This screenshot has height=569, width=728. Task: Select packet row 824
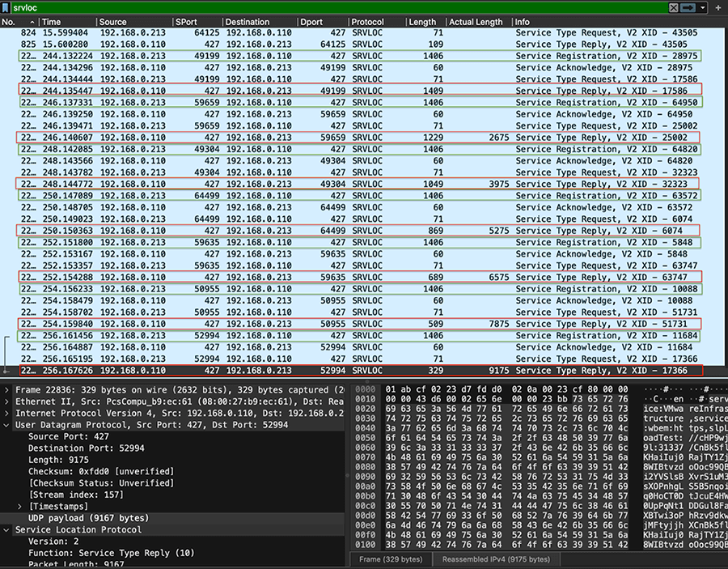[x=243, y=32]
